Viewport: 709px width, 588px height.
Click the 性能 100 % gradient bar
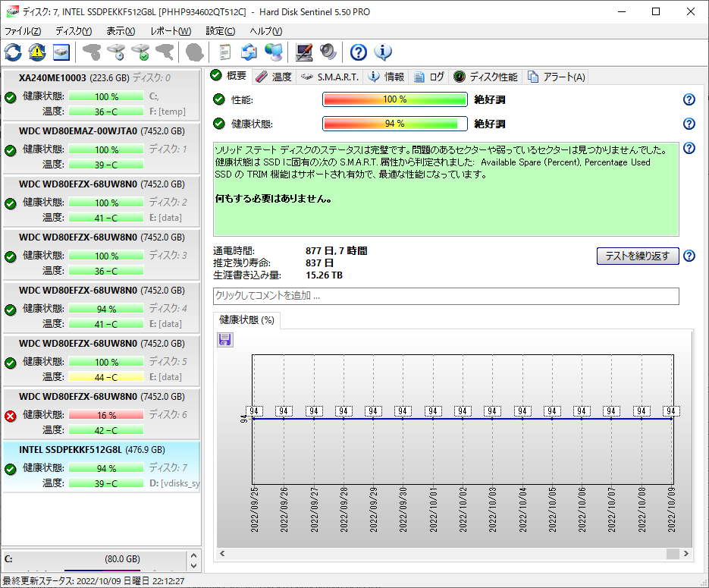point(395,99)
